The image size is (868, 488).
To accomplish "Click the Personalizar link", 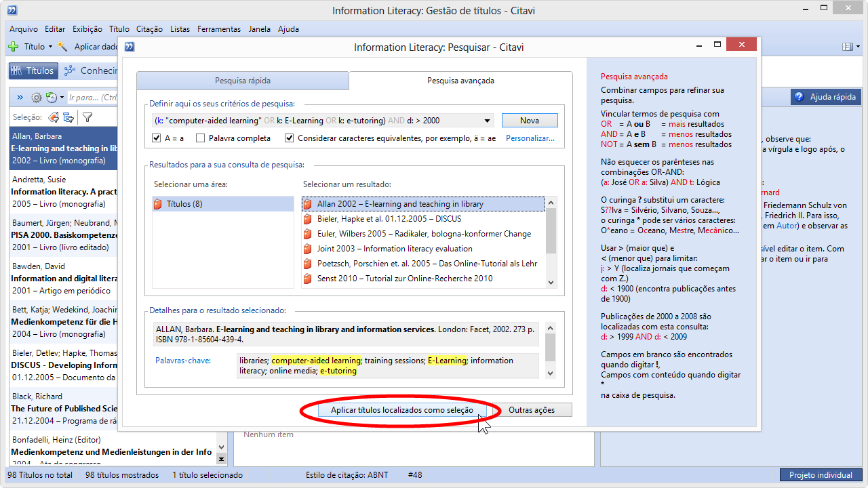I will (530, 138).
